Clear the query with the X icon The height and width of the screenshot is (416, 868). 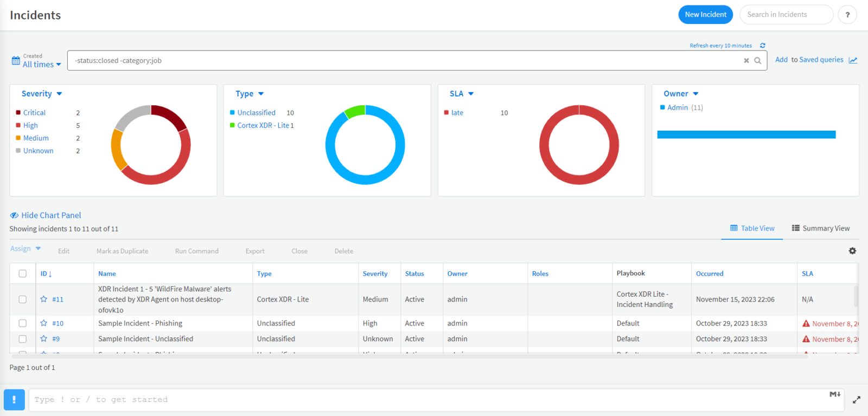pos(746,61)
